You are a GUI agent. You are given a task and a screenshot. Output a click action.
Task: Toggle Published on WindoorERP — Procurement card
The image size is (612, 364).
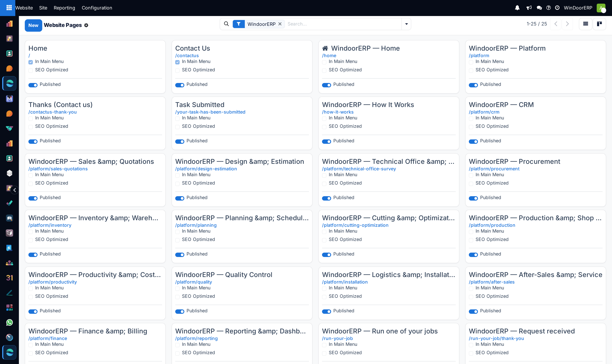(473, 198)
